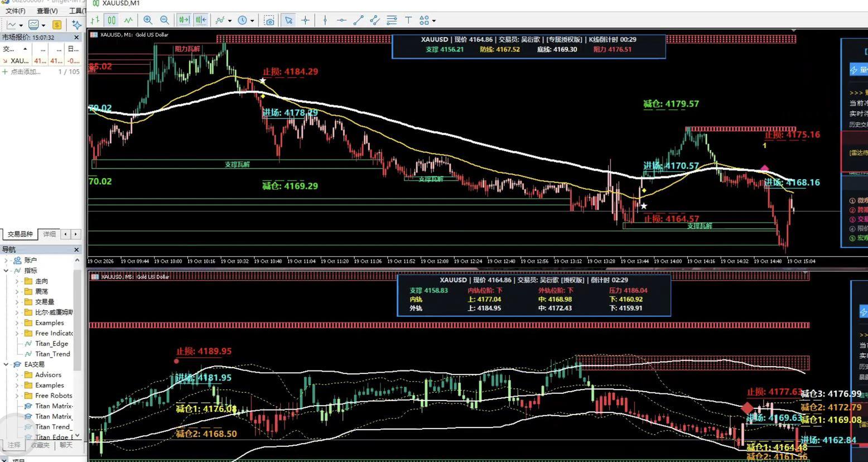Click 点击添加 to add a symbol

[x=26, y=71]
